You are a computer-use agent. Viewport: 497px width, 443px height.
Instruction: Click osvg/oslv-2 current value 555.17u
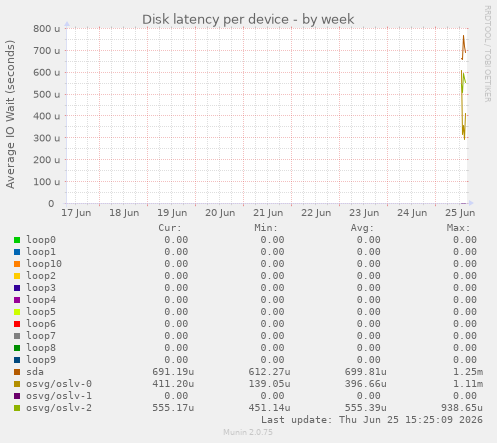click(173, 408)
